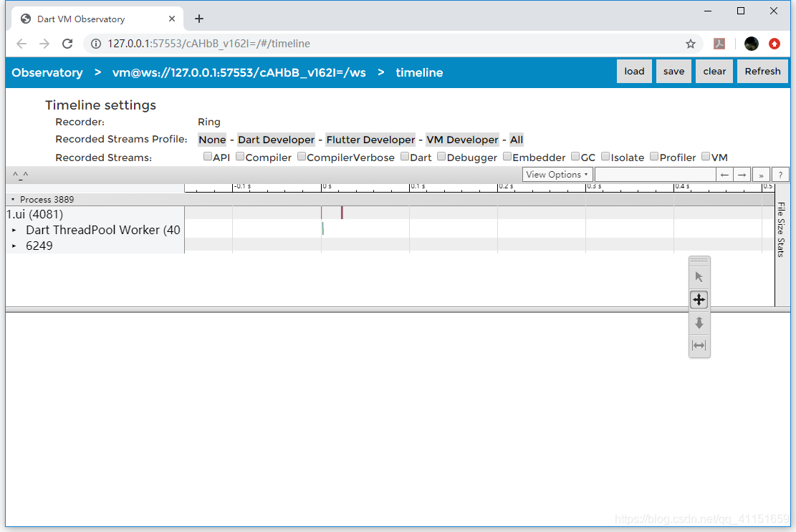Expand the 6249 thread row
Viewport: 796px width, 532px height.
(14, 246)
